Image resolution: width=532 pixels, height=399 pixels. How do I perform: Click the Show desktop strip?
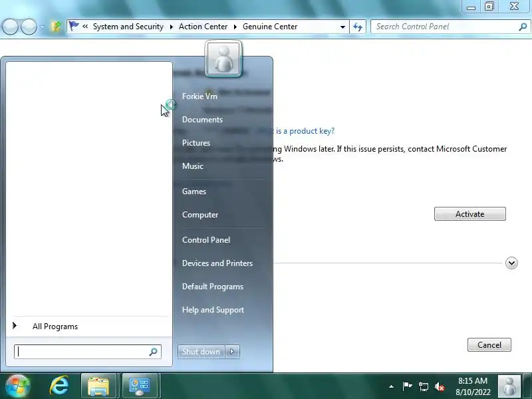coord(527,386)
